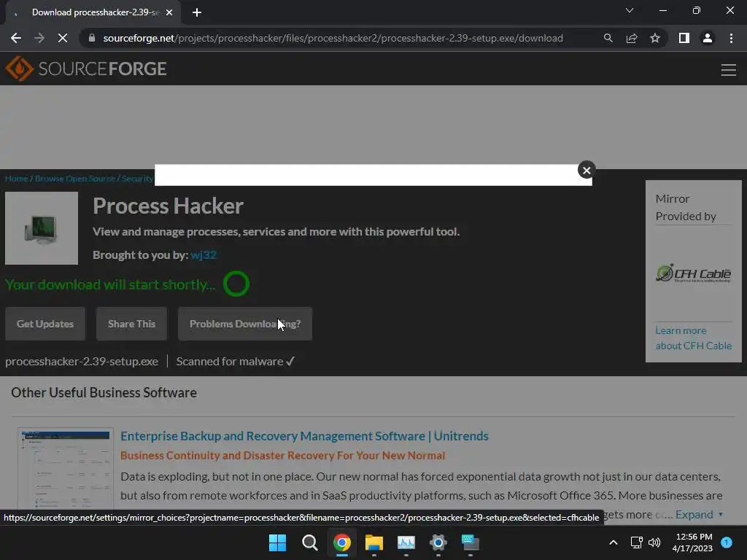Click the share page icon
This screenshot has width=747, height=560.
click(632, 38)
